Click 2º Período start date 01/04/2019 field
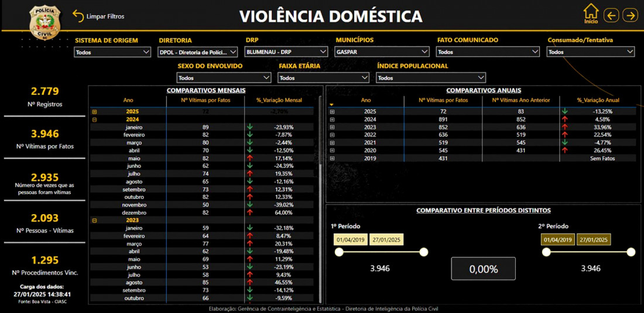Viewport: 644px width, 313px height. tap(558, 239)
